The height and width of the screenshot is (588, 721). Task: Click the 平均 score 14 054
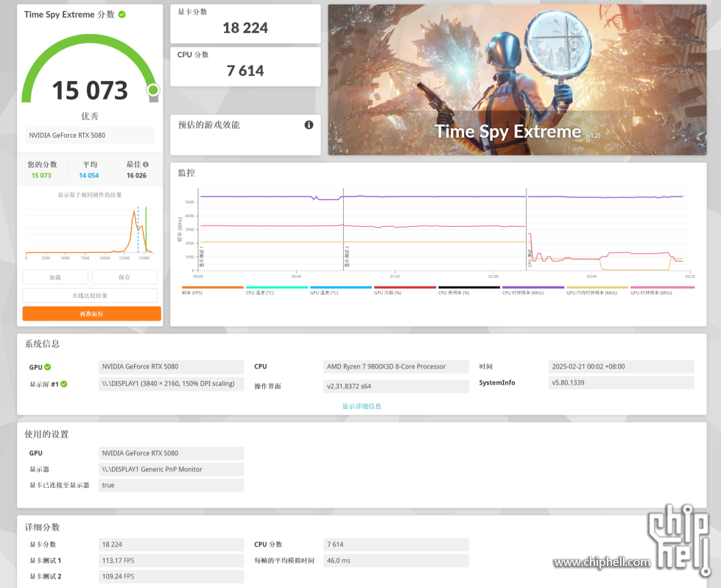[x=89, y=176]
